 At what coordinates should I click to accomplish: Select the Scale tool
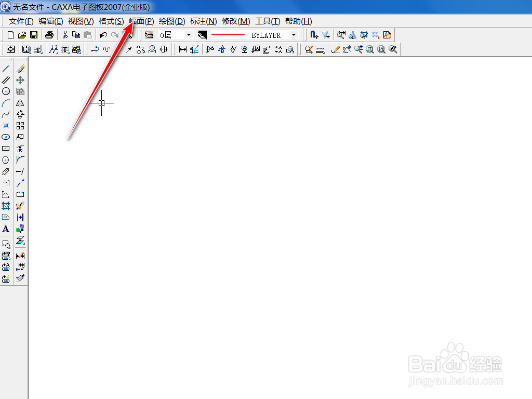(20, 137)
